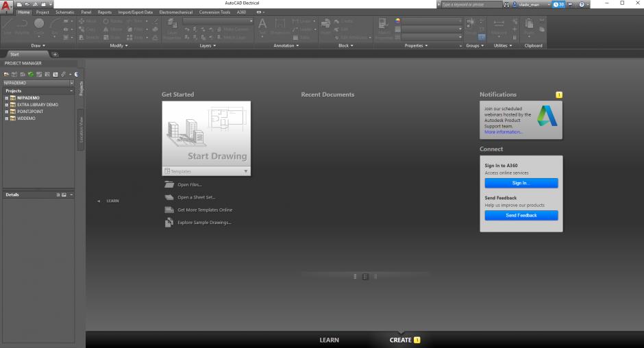
Task: Click the 30 day trial clock icon
Action: click(558, 5)
